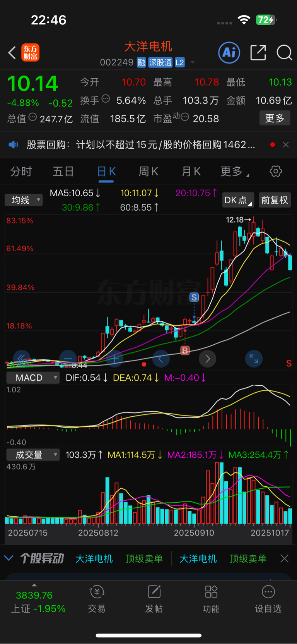Open the 东方财富 orange logo
Screen dimensions: 297x644
(x=30, y=53)
